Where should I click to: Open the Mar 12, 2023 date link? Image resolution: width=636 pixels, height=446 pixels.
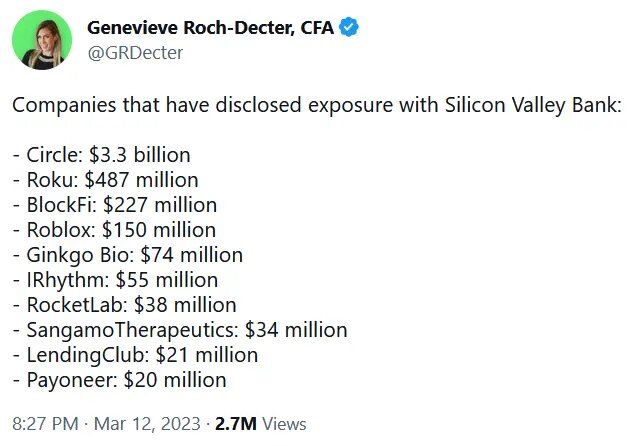tap(147, 424)
